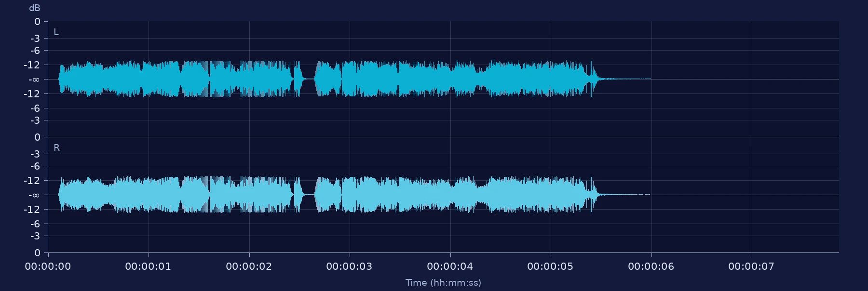The width and height of the screenshot is (868, 291).
Task: Click the dB unit label
Action: 35,8
